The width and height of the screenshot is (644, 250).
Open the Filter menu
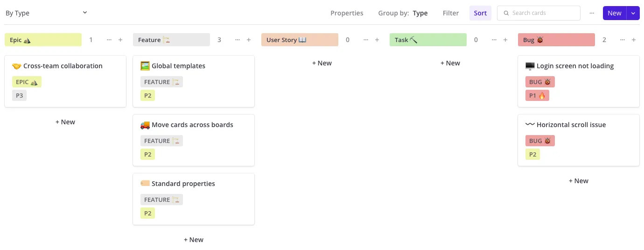point(451,13)
